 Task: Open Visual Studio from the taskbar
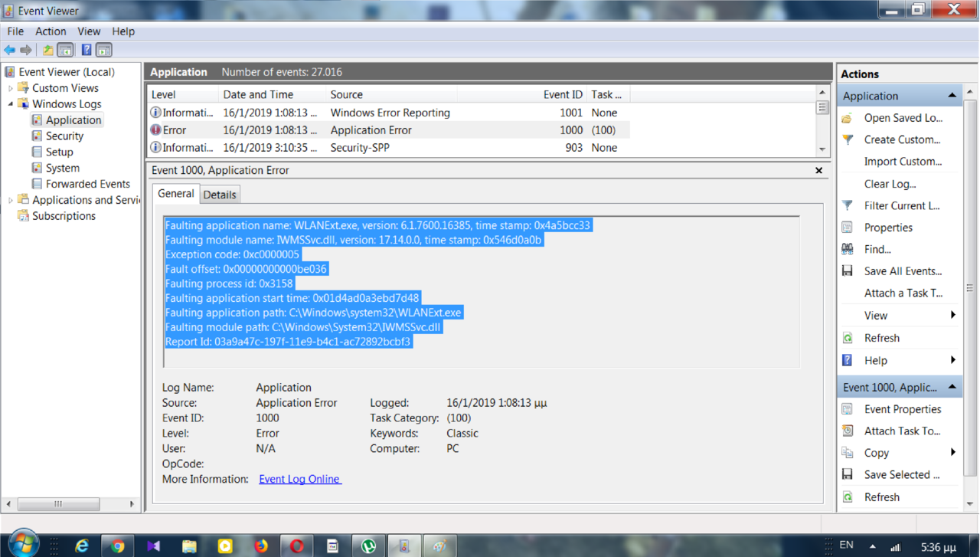click(154, 546)
